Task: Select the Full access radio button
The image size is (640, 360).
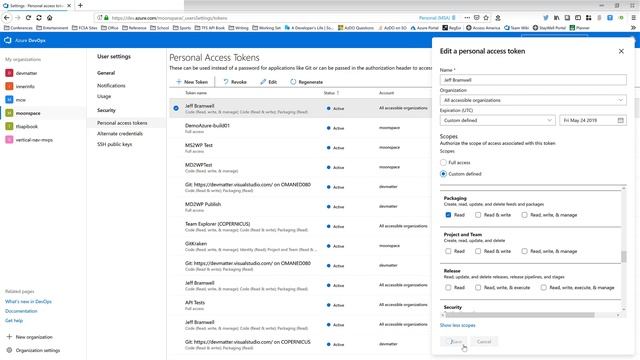Action: [443, 162]
